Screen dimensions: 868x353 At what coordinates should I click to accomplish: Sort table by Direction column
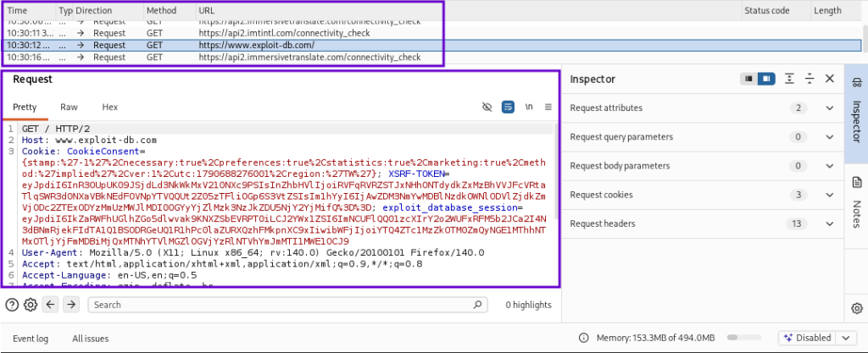point(108,10)
